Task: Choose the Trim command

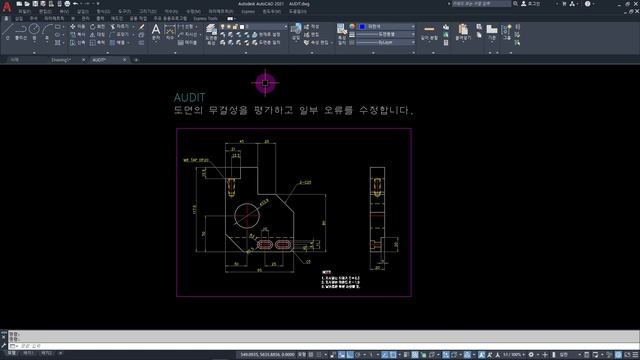Action: click(x=120, y=27)
